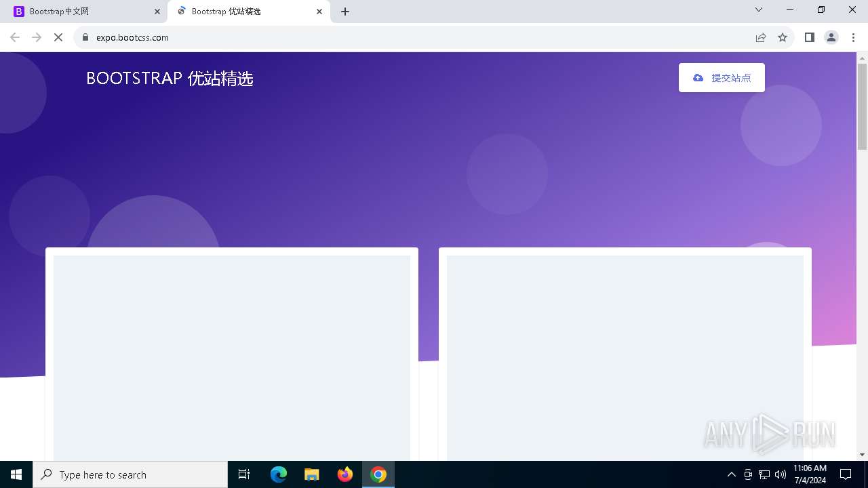Screen dimensions: 868x488
Task: Open the Chrome profile menu
Action: (831, 37)
